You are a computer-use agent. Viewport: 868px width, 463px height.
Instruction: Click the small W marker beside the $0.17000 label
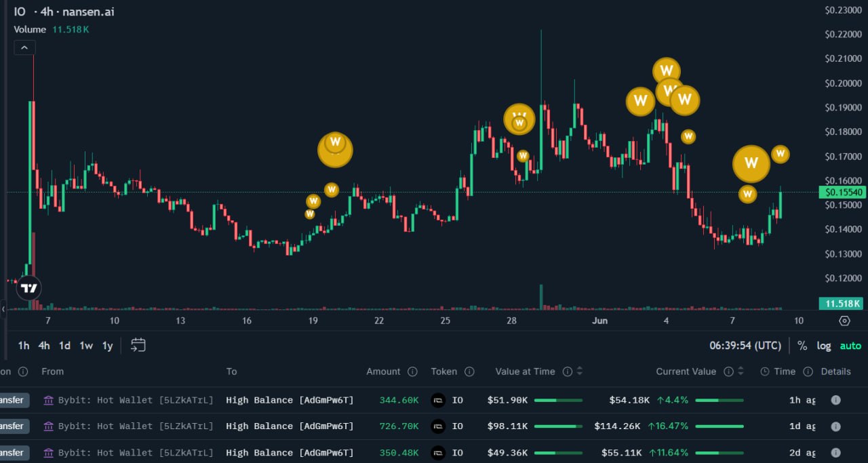point(781,154)
